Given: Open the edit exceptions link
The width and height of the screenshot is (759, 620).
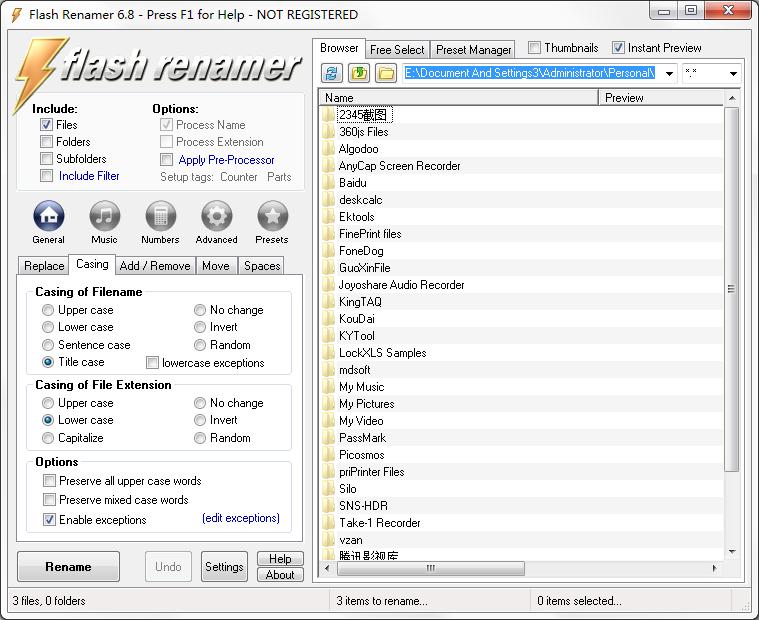Looking at the screenshot, I should (x=241, y=518).
